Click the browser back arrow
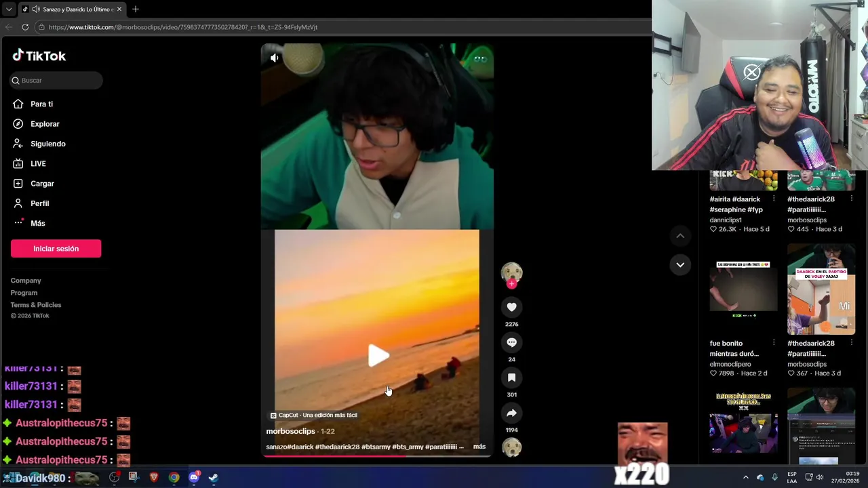Screen dimensions: 868x488 (x=9, y=27)
